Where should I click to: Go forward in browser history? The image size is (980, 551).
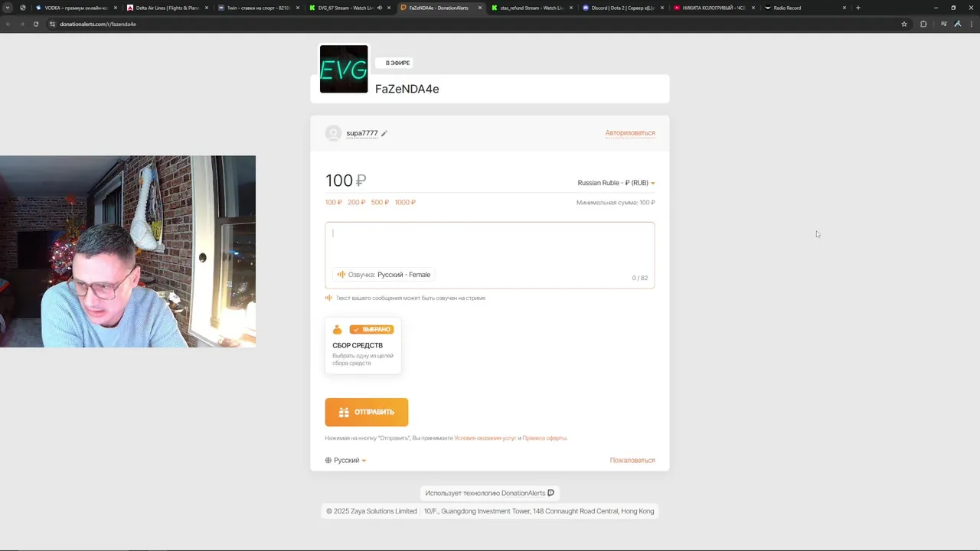[21, 24]
